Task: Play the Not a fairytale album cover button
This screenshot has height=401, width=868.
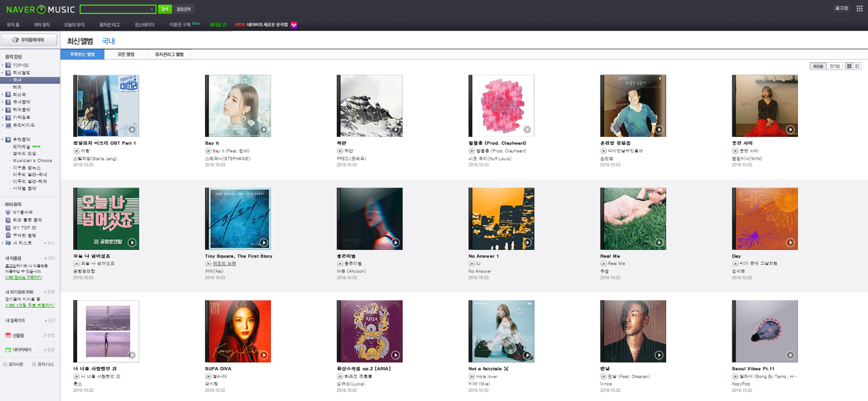Action: pyautogui.click(x=527, y=355)
